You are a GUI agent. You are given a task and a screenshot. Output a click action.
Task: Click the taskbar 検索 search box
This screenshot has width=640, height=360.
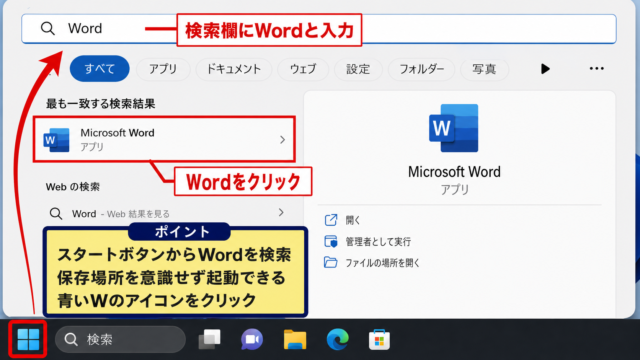click(120, 339)
